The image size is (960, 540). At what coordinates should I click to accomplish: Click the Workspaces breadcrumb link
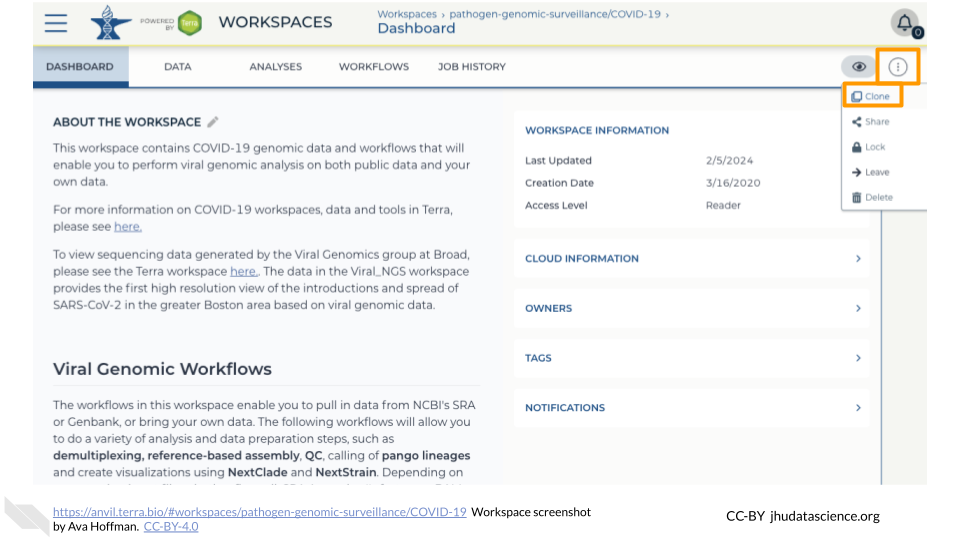406,14
